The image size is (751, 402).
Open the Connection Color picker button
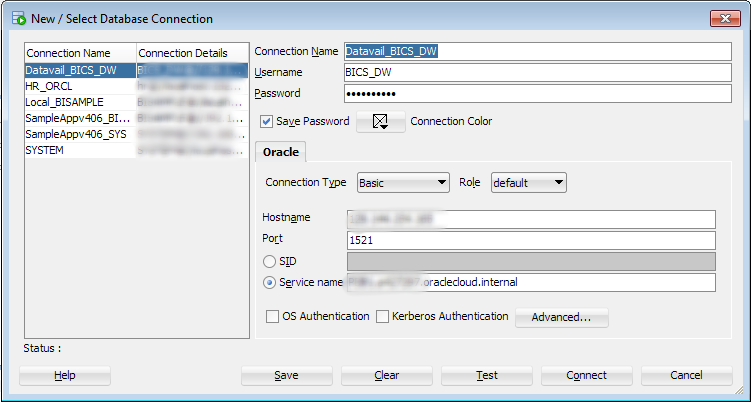click(381, 122)
